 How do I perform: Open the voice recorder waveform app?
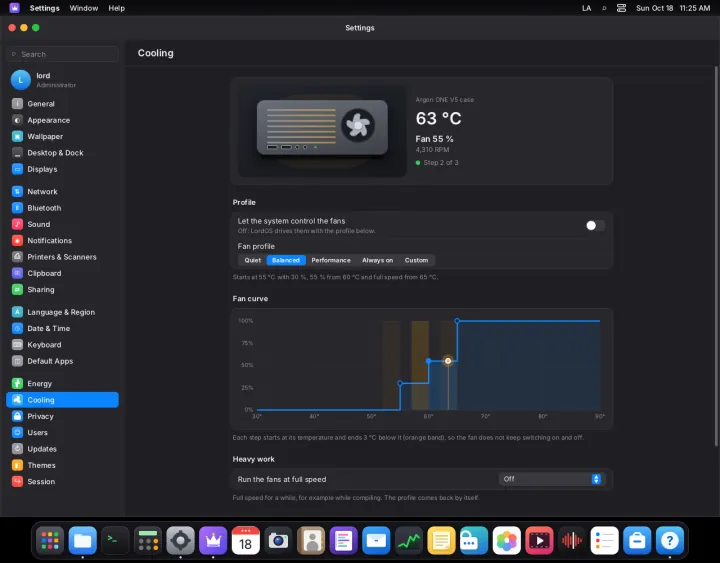(572, 540)
